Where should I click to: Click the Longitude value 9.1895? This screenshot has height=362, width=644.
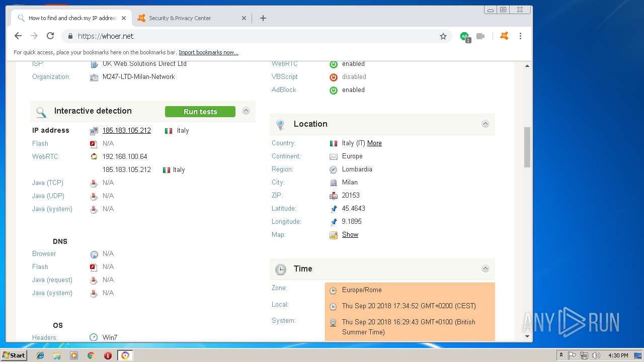click(352, 222)
